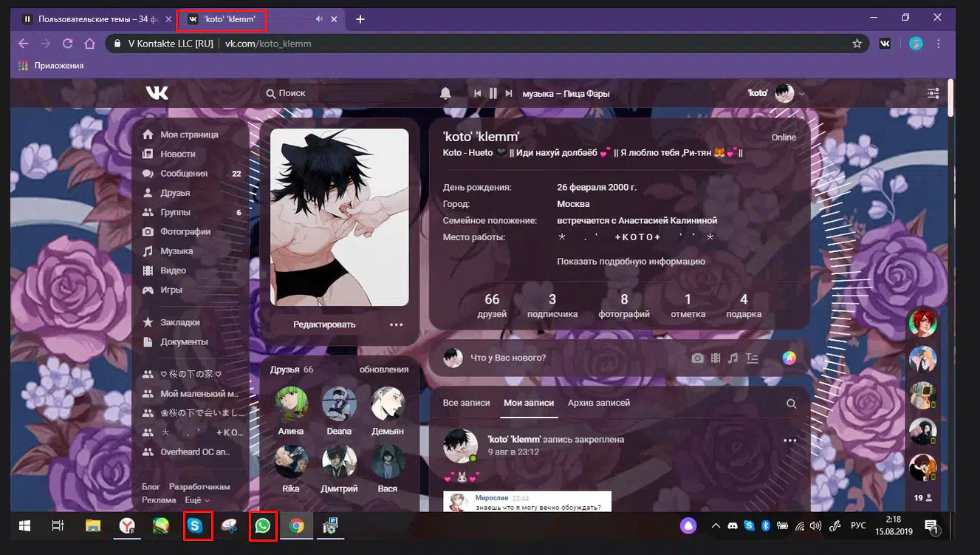Pause the playing music track
This screenshot has width=980, height=555.
pos(493,93)
